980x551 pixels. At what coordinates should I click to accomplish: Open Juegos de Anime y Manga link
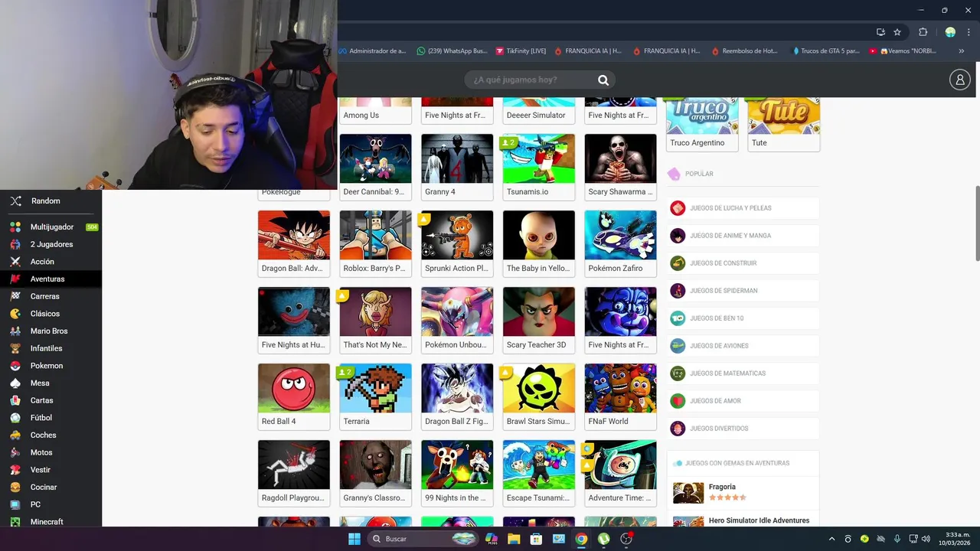point(743,236)
